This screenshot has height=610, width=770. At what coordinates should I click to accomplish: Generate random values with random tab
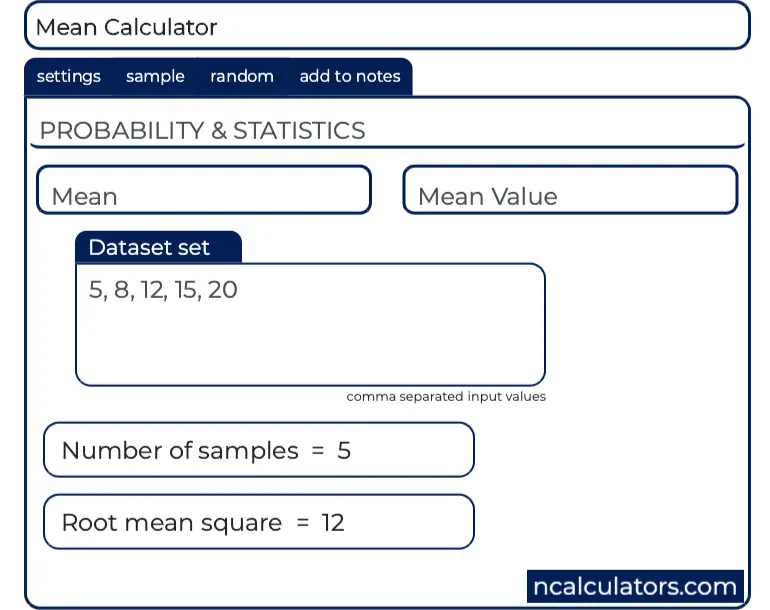242,77
